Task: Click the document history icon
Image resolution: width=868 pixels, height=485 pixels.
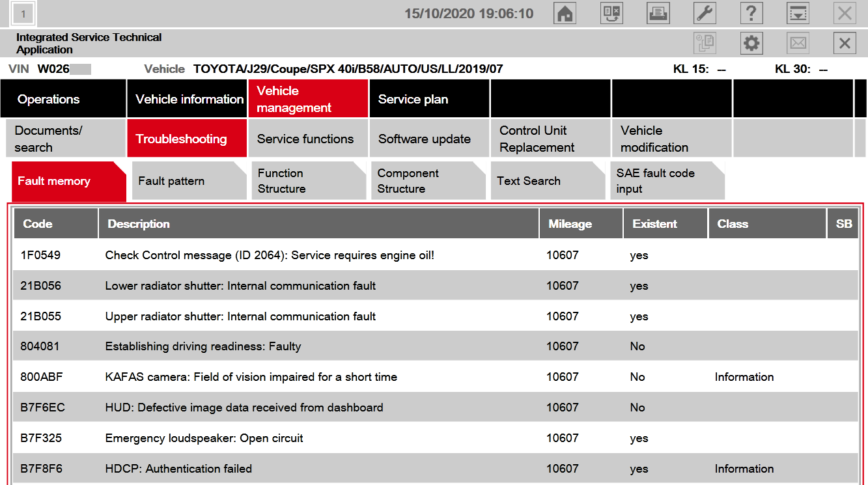Action: pos(705,44)
